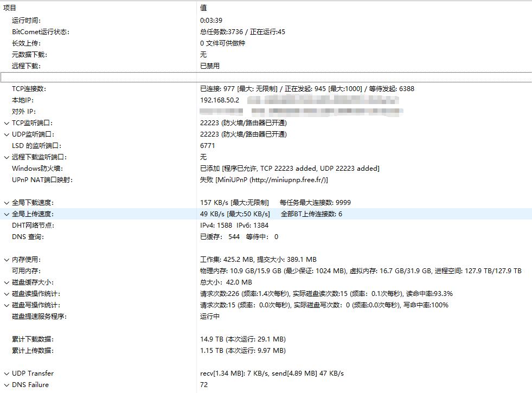Screen dimensions: 532x393
Task: Select the TCP监听端口 label
Action: click(x=33, y=123)
